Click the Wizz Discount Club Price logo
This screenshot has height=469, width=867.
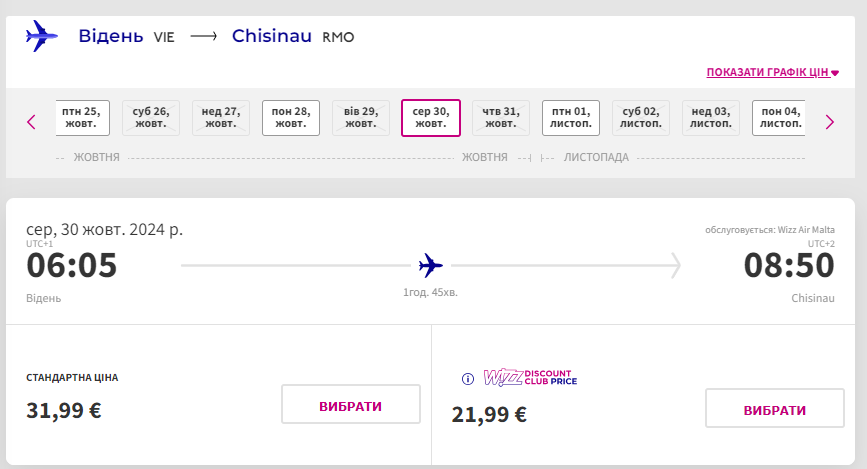click(530, 378)
